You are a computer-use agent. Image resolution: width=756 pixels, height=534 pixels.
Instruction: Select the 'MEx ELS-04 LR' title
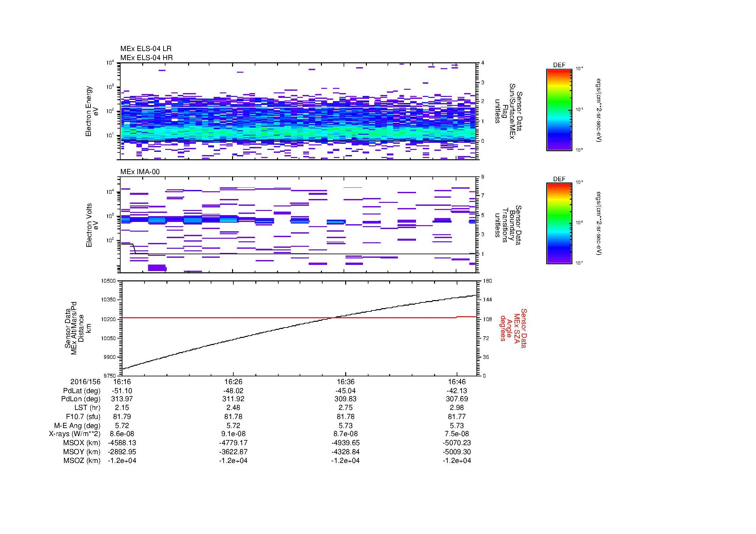pyautogui.click(x=146, y=49)
